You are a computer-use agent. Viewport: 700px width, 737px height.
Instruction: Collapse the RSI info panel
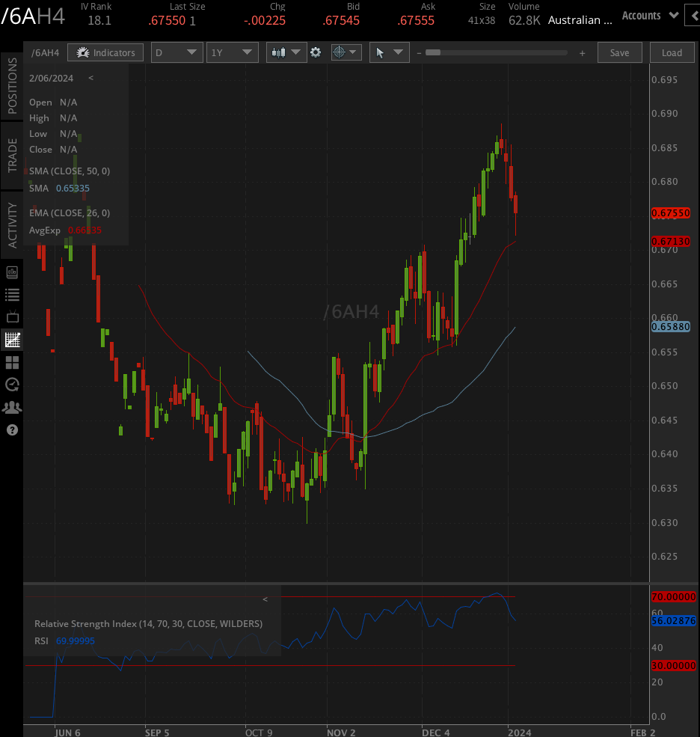point(265,599)
